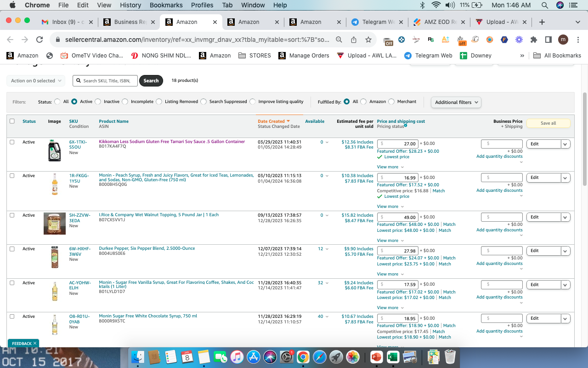Launch Music from the Dock
Viewport: 588px width, 368px height.
237,356
